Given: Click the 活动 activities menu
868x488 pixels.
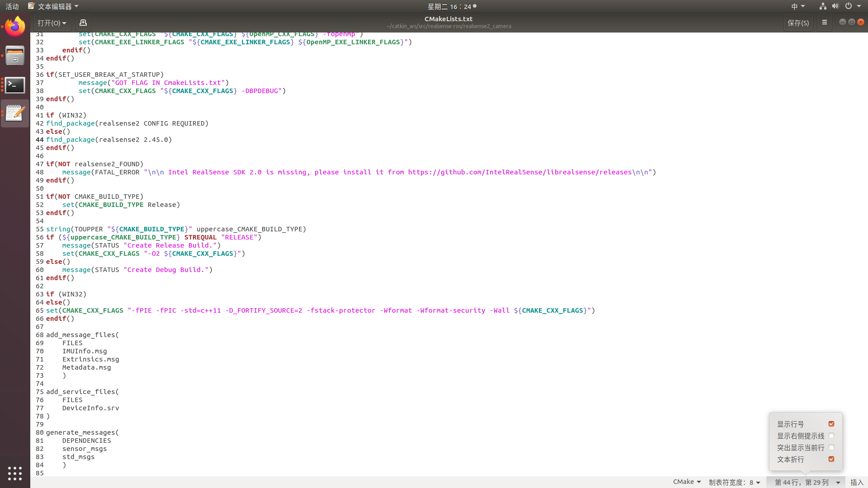Looking at the screenshot, I should 12,6.
